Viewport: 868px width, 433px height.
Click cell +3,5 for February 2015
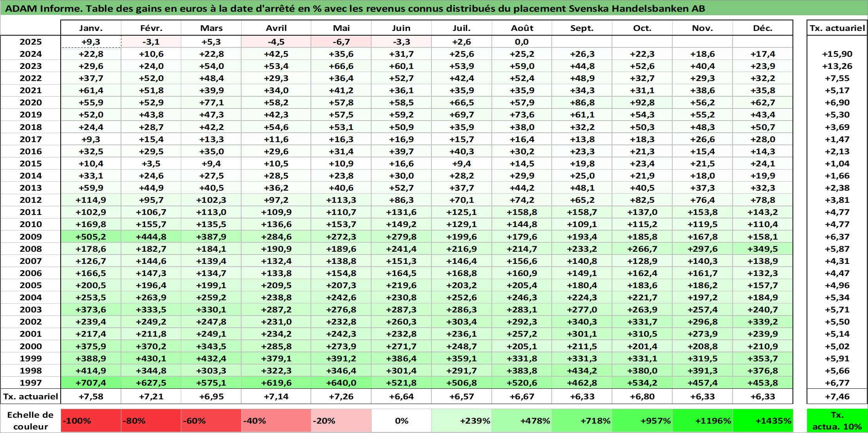click(x=151, y=163)
